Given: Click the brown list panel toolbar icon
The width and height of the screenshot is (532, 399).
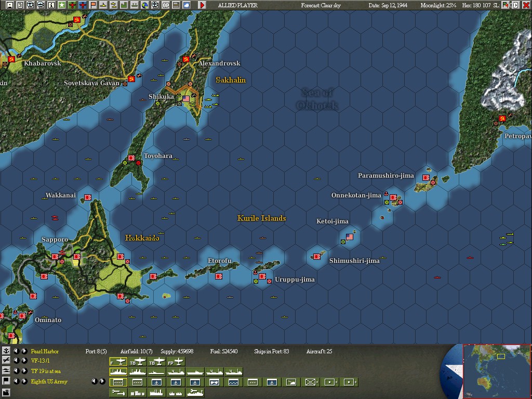Looking at the screenshot, I should 176,5.
